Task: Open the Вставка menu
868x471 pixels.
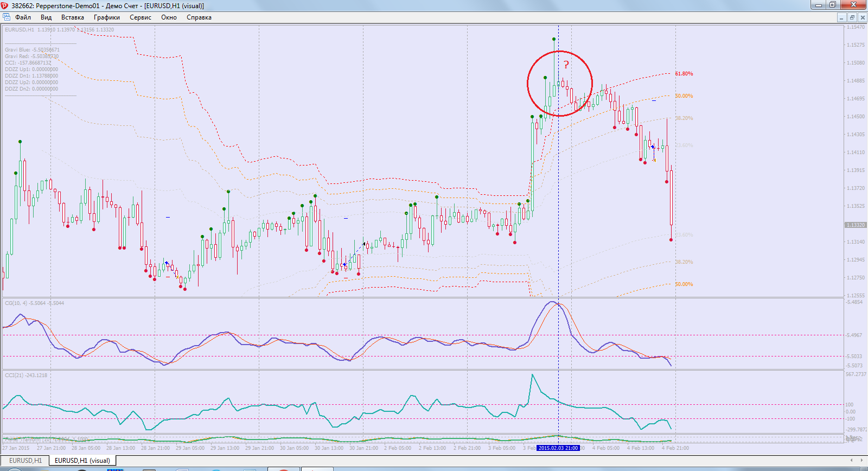Action: click(73, 17)
